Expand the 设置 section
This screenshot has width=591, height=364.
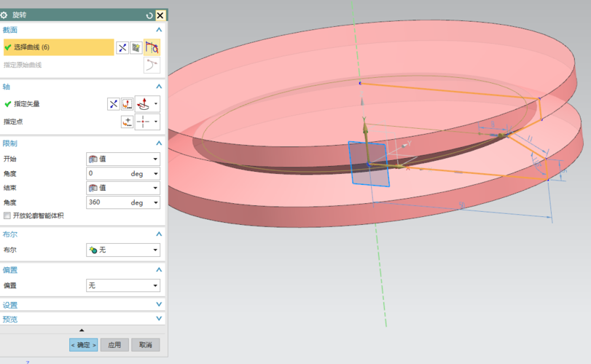(x=159, y=305)
